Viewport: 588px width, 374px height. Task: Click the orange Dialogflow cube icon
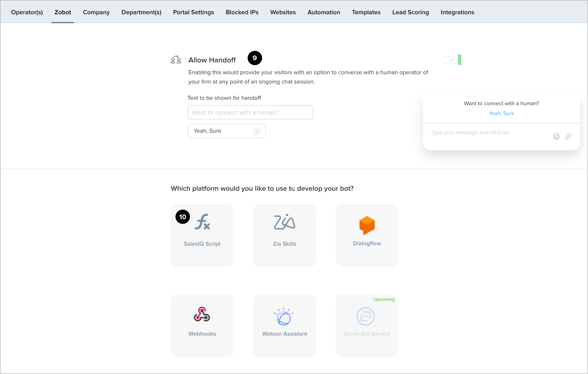pyautogui.click(x=367, y=225)
